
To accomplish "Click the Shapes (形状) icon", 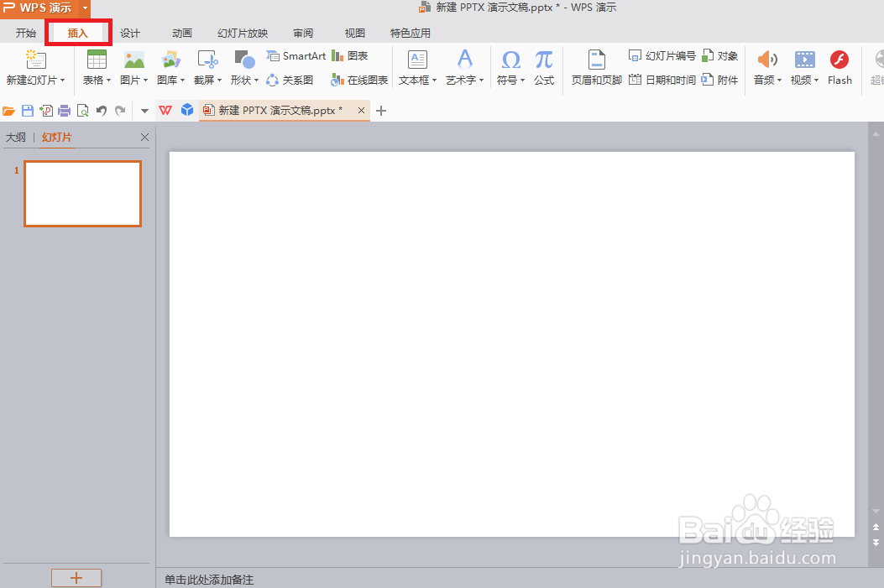I will (x=244, y=60).
